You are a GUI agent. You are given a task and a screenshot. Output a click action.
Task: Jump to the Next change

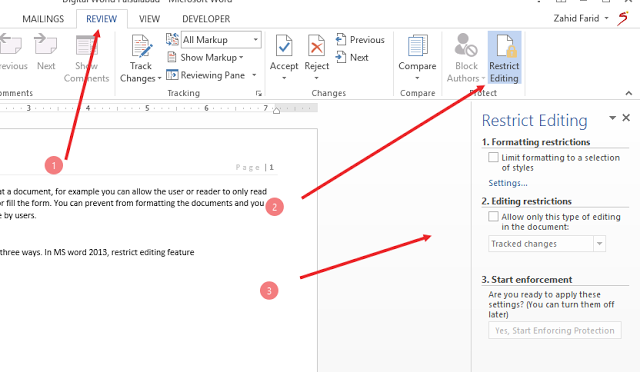(x=352, y=57)
